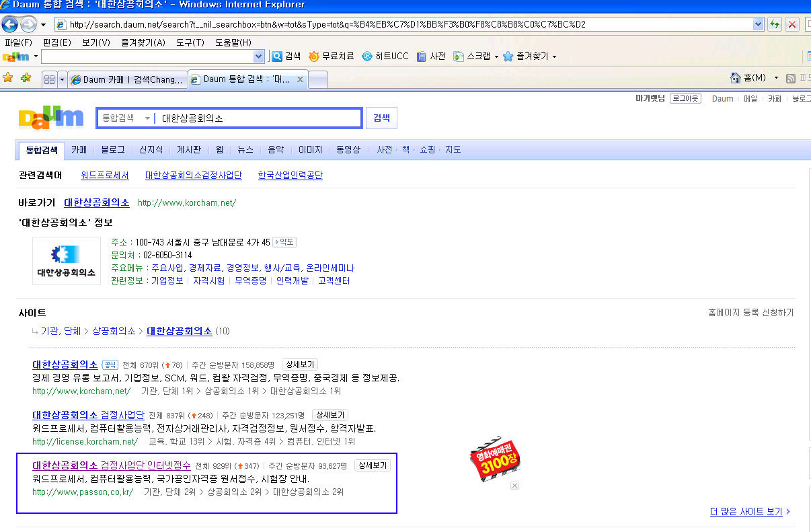
Task: Click the 약도 map button after address
Action: point(284,242)
